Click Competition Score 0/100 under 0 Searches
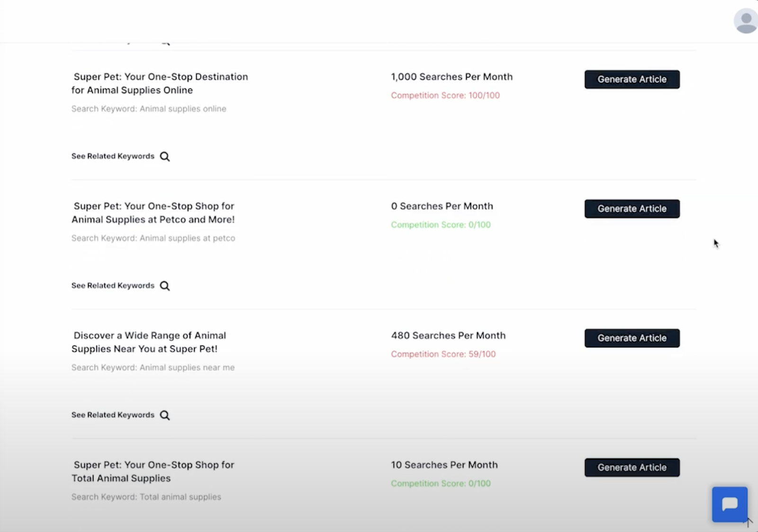Viewport: 758px width, 532px height. (x=441, y=225)
